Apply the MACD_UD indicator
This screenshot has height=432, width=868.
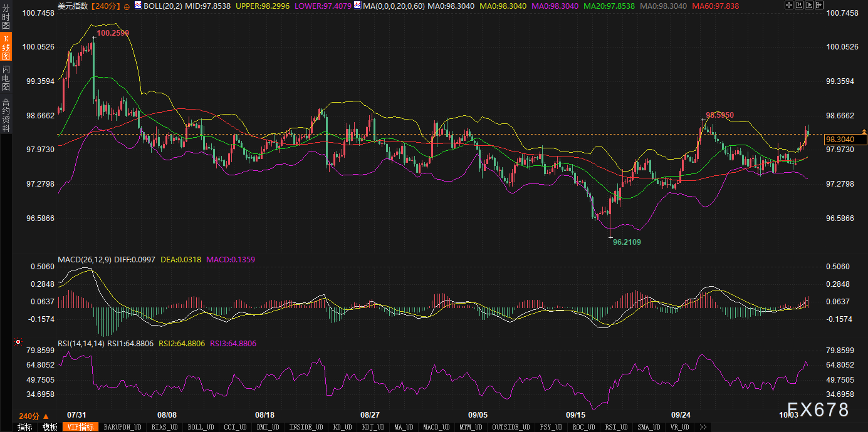[x=435, y=427]
